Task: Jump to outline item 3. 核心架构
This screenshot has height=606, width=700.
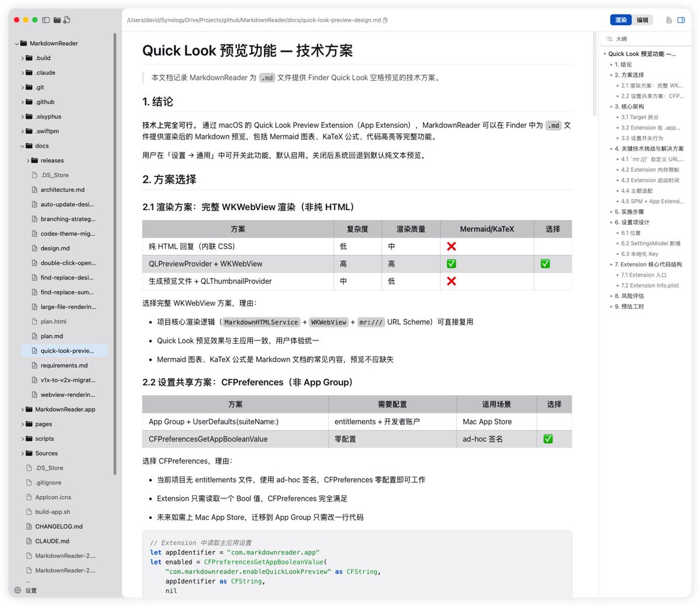Action: coord(629,107)
